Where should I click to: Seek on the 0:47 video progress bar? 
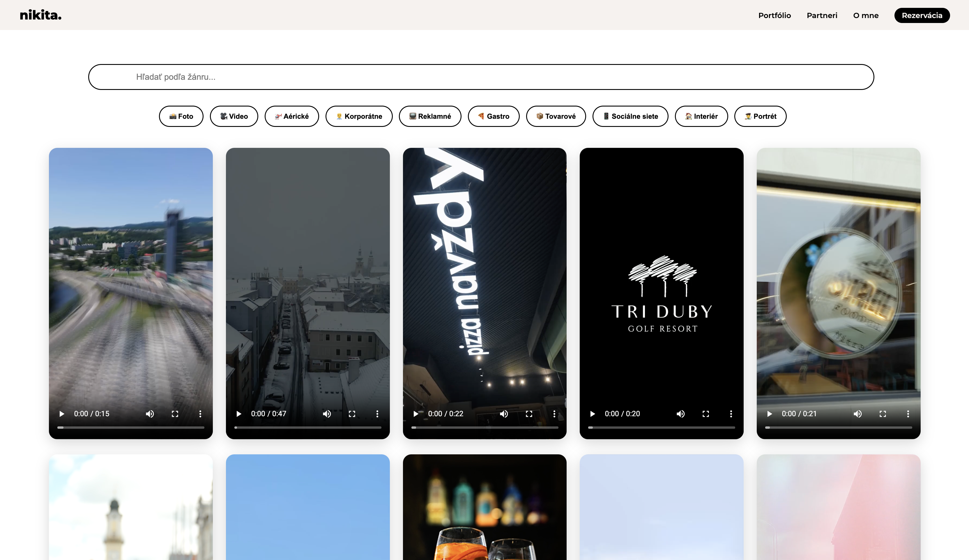[x=308, y=427]
